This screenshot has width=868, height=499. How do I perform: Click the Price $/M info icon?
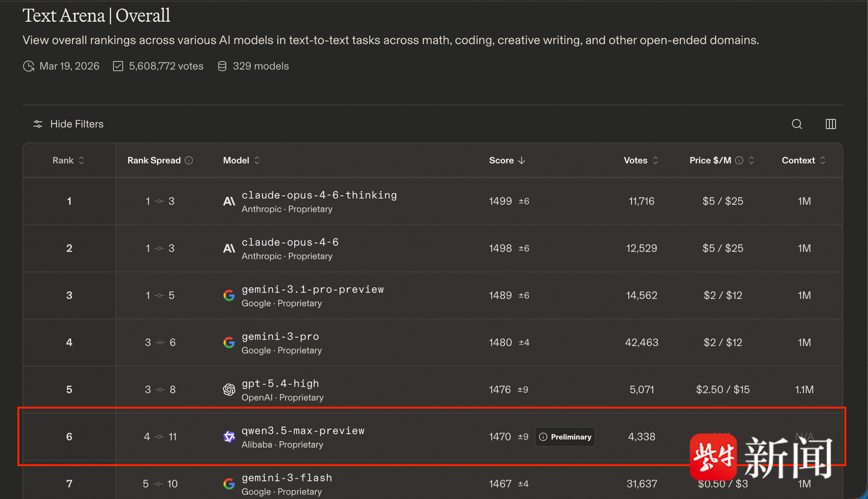coord(739,160)
